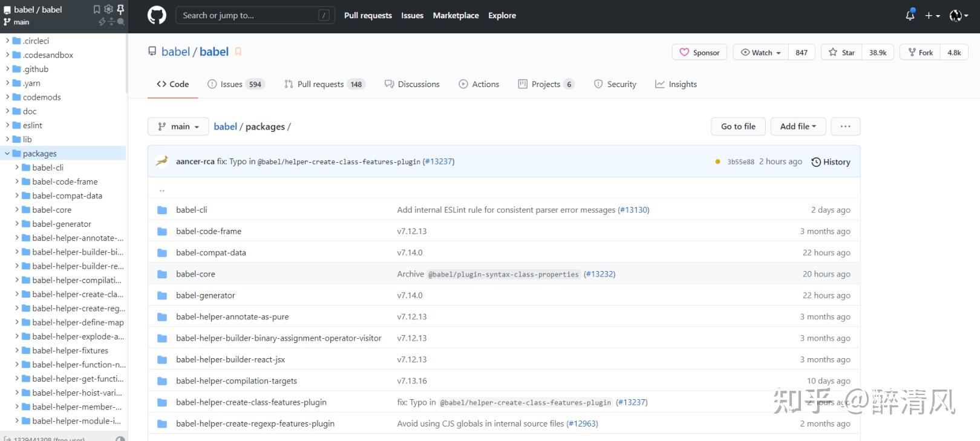Switch to the Security tab
980x441 pixels.
tap(615, 84)
